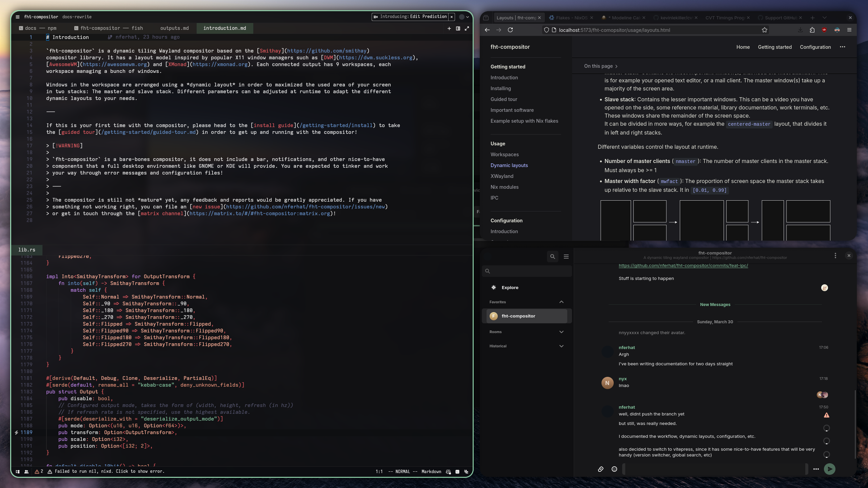Open the outputs.md tab
Viewport: 868px width, 488px height.
tap(174, 28)
